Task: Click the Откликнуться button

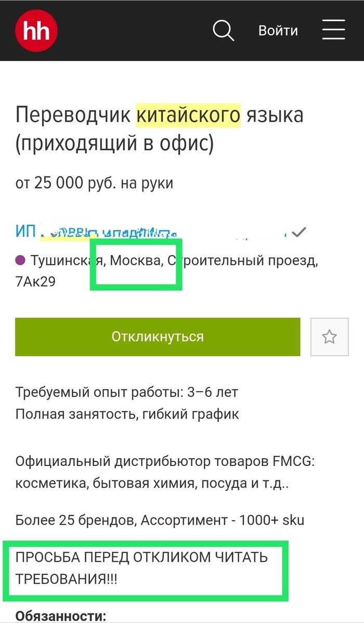Action: 158,337
